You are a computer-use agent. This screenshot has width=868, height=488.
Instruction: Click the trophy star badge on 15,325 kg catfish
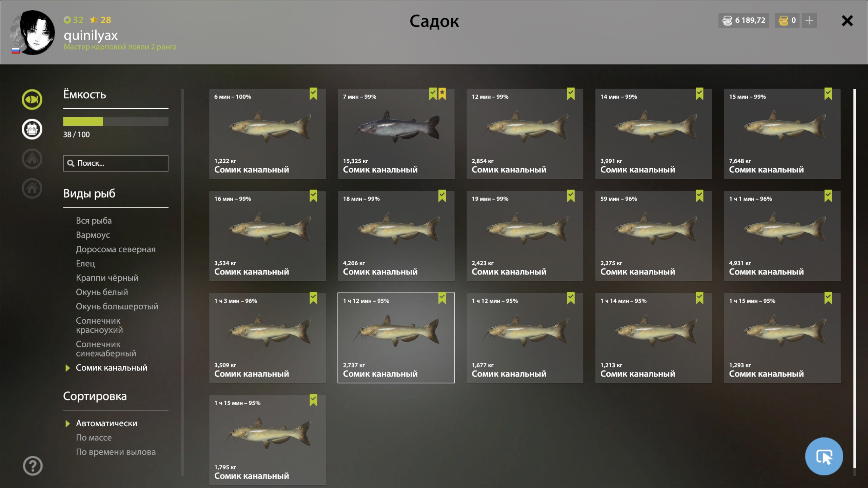pos(442,94)
